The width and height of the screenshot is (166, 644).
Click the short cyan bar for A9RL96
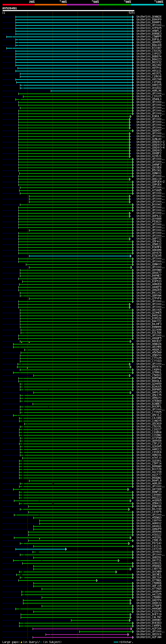click(92, 91)
